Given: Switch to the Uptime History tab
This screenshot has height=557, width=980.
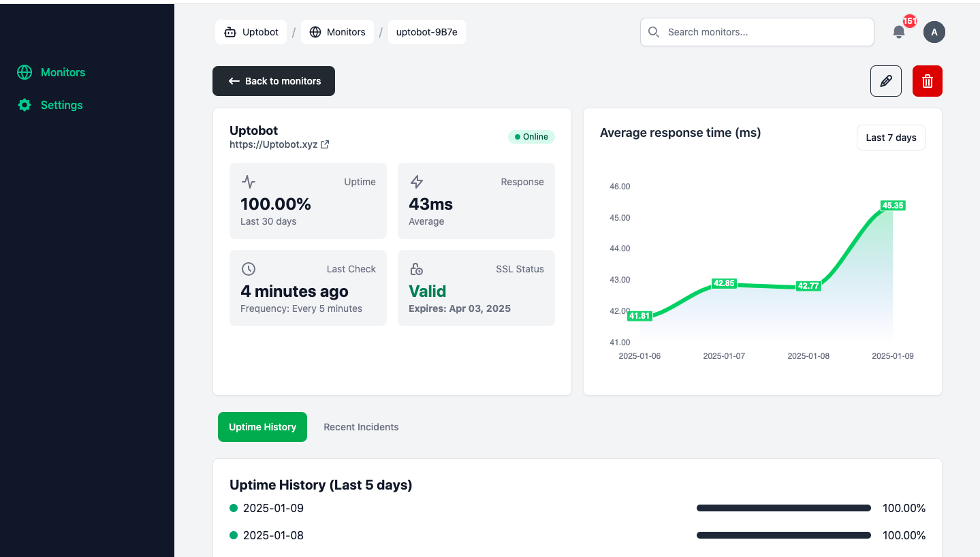Looking at the screenshot, I should pyautogui.click(x=262, y=427).
